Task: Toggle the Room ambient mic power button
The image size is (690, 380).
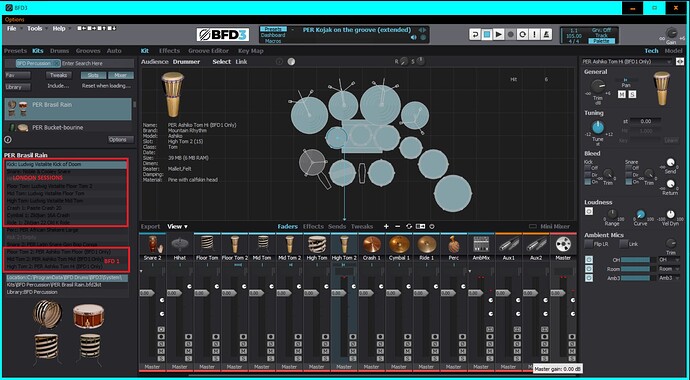Action: (x=589, y=269)
